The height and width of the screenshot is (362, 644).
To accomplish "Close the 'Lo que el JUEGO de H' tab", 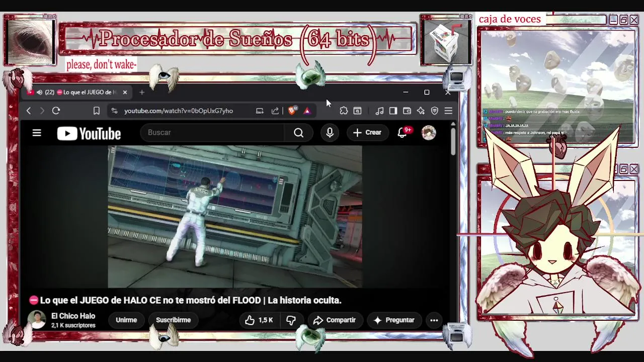I will pos(125,93).
